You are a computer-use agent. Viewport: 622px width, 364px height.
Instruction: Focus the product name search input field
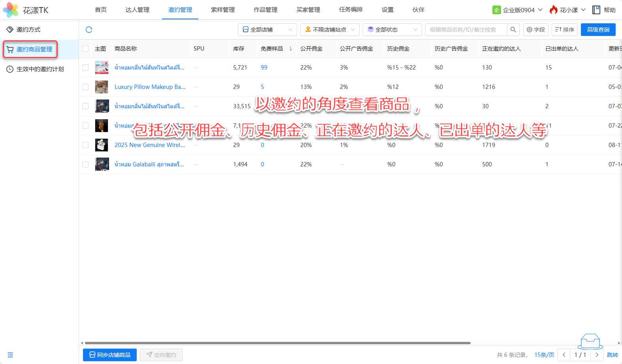(466, 30)
